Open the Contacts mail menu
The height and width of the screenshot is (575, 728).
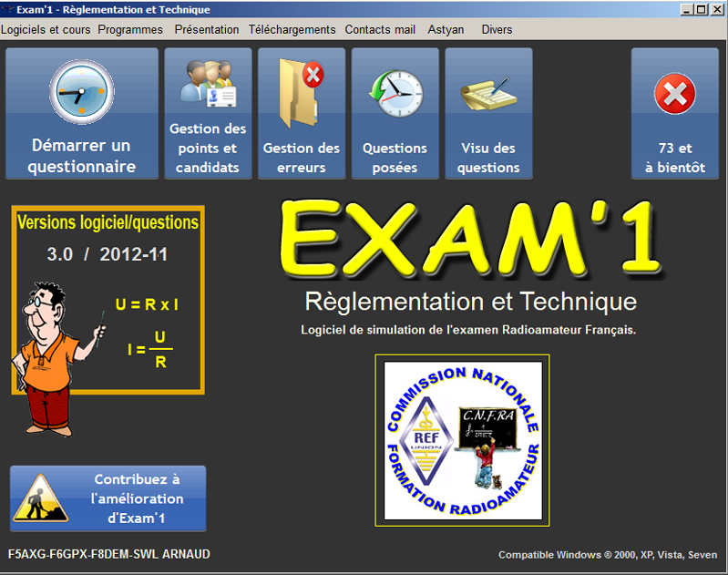pyautogui.click(x=380, y=30)
